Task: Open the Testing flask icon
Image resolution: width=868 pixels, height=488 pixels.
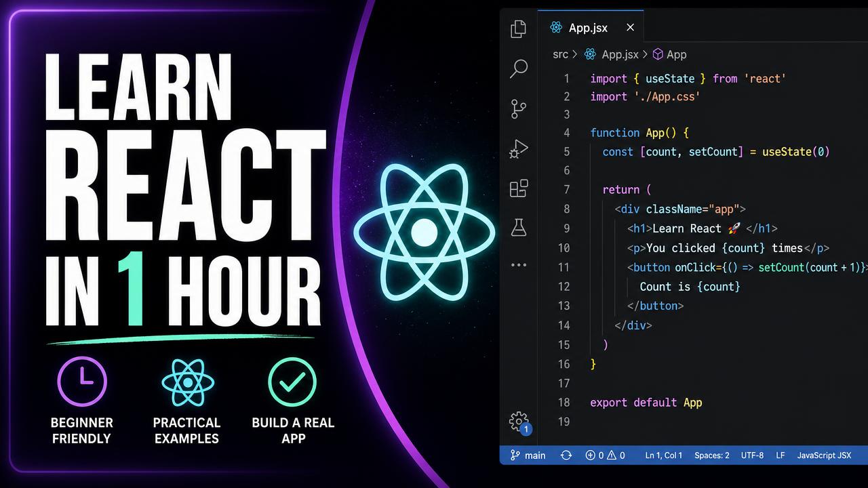Action: [519, 228]
